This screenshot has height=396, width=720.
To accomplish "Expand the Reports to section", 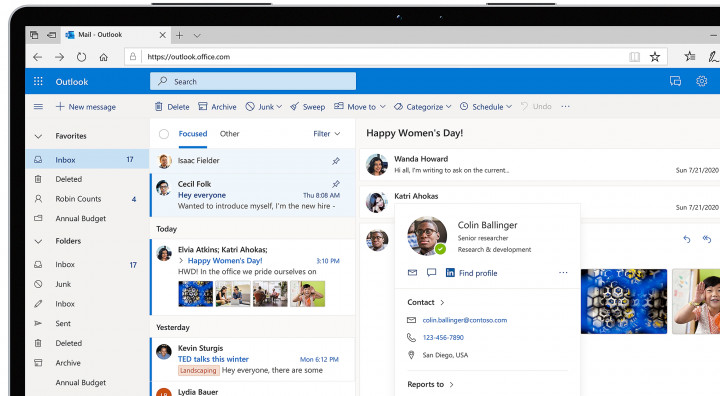I will (x=430, y=385).
